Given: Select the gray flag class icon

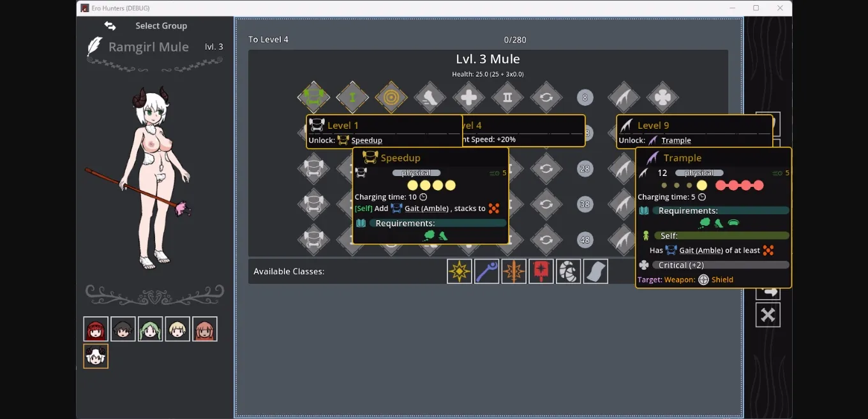Looking at the screenshot, I should pos(595,271).
